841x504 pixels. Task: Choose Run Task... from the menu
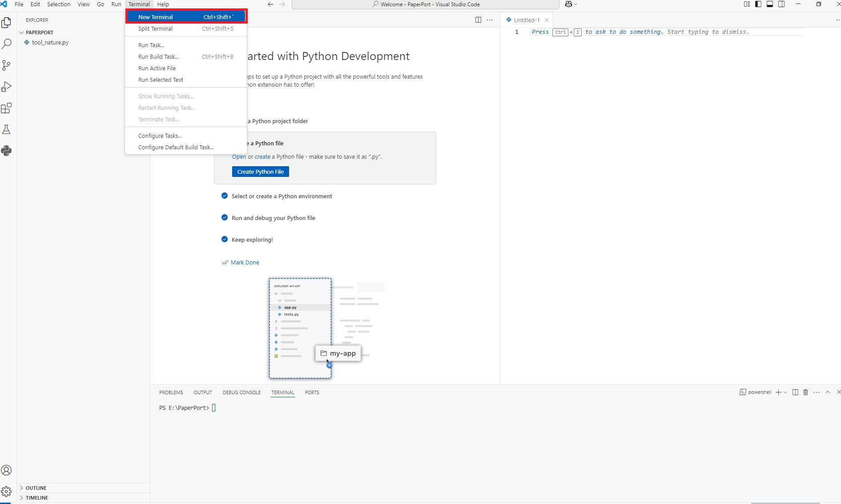[x=186, y=45]
